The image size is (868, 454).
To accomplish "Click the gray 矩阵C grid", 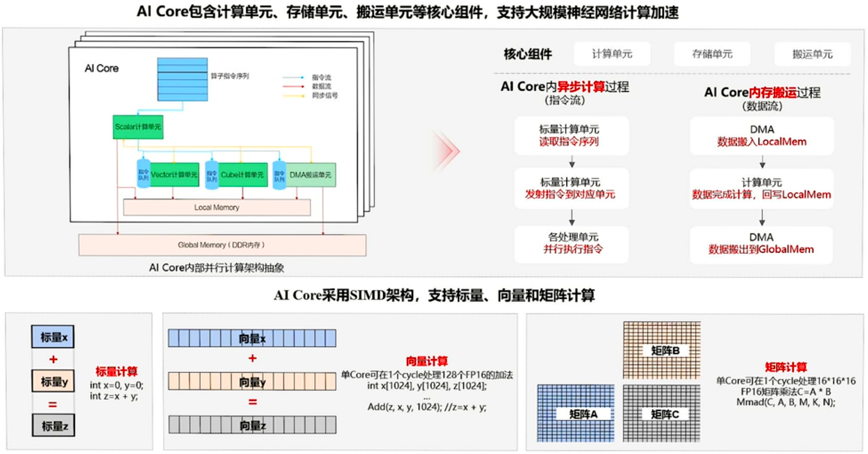I will point(662,413).
